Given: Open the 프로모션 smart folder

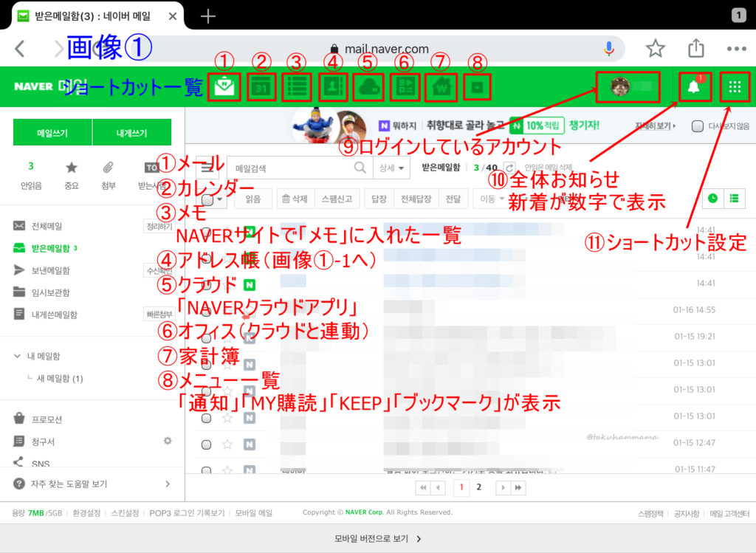Looking at the screenshot, I should (47, 419).
